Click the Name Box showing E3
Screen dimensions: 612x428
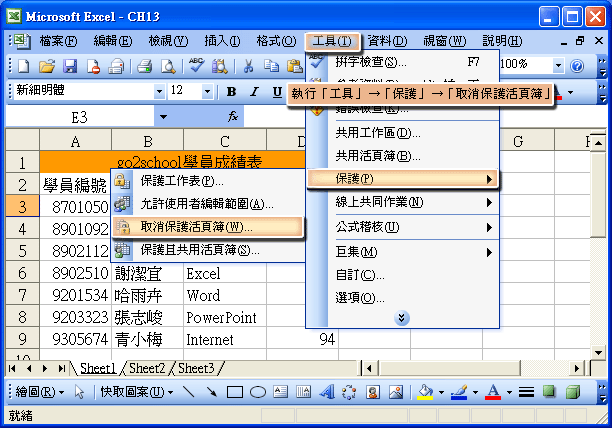point(78,117)
